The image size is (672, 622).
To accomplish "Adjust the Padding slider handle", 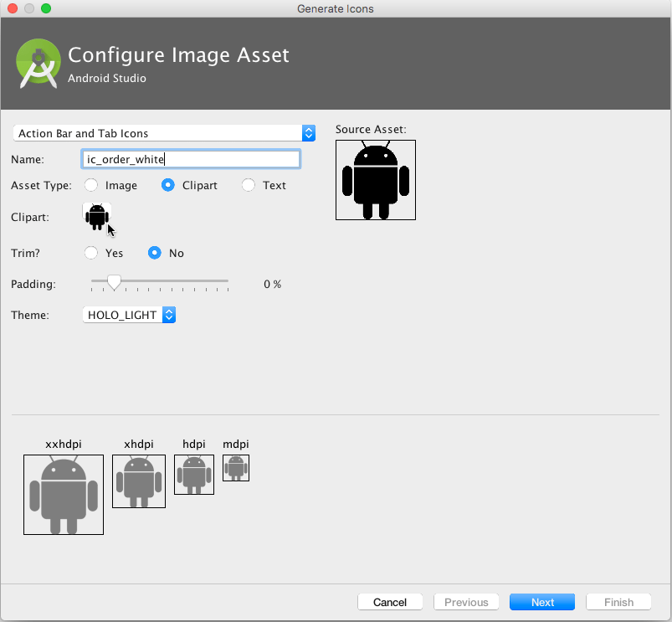I will point(114,282).
